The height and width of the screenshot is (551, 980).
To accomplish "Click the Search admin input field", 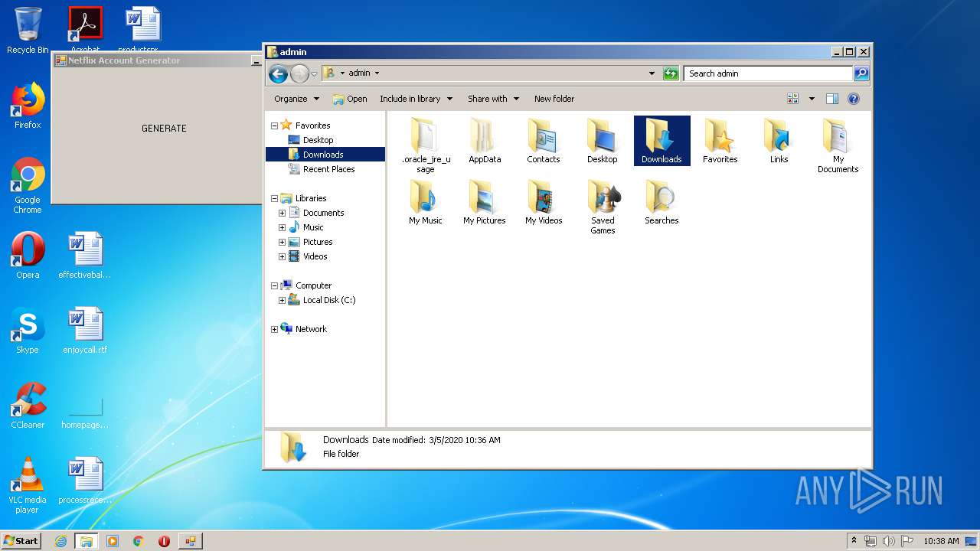I will click(768, 73).
